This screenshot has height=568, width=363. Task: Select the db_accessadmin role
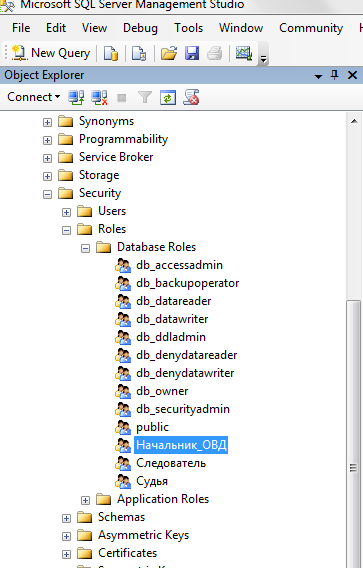click(179, 265)
